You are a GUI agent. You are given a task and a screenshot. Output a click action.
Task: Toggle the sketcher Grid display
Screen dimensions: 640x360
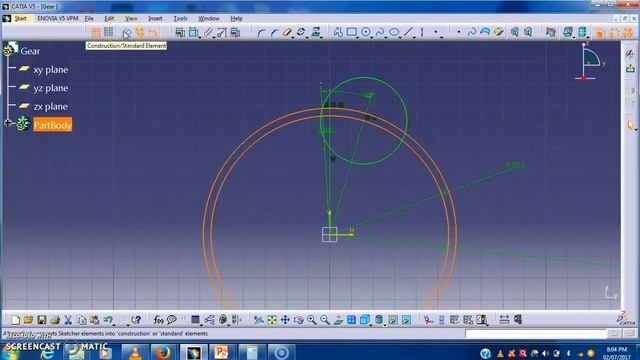click(x=96, y=32)
